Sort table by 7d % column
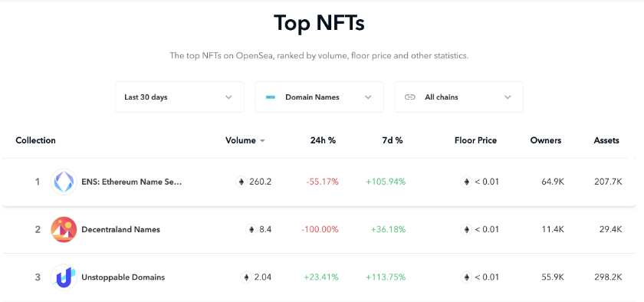The image size is (644, 302). [x=393, y=140]
